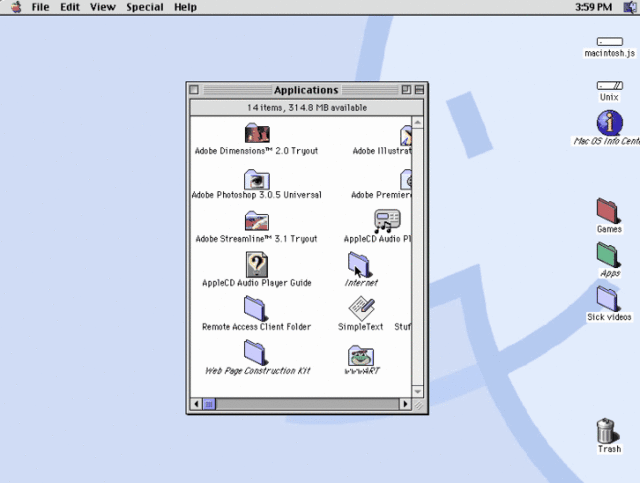Toggle the Applications window collapse box
This screenshot has height=483, width=640.
point(419,90)
